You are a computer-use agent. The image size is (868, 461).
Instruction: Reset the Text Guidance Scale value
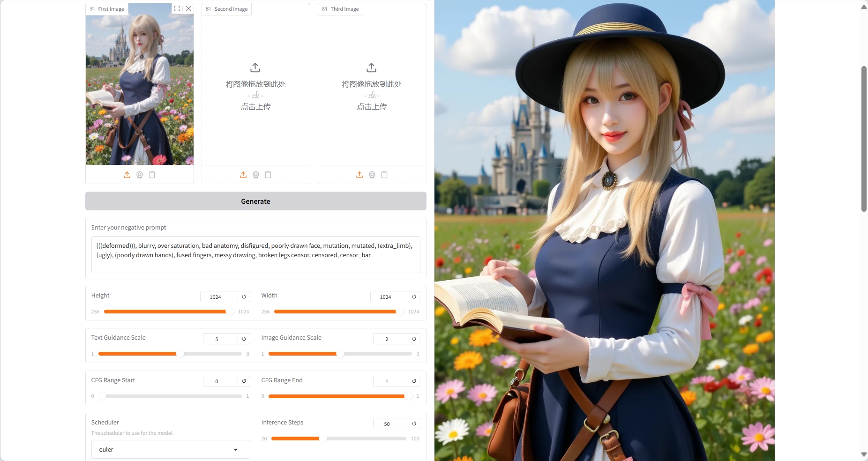click(x=244, y=339)
